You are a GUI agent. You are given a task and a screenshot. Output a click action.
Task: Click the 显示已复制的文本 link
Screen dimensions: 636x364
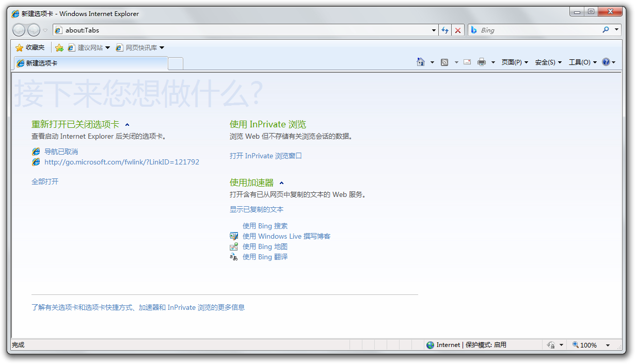coord(257,209)
